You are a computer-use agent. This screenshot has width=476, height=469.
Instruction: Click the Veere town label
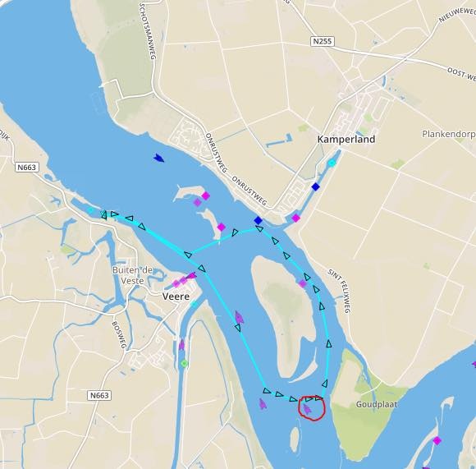[176, 297]
